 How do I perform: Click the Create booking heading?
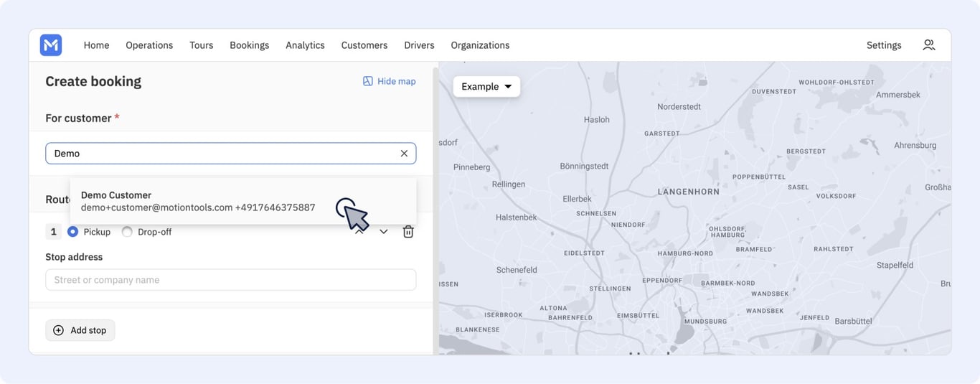point(93,81)
